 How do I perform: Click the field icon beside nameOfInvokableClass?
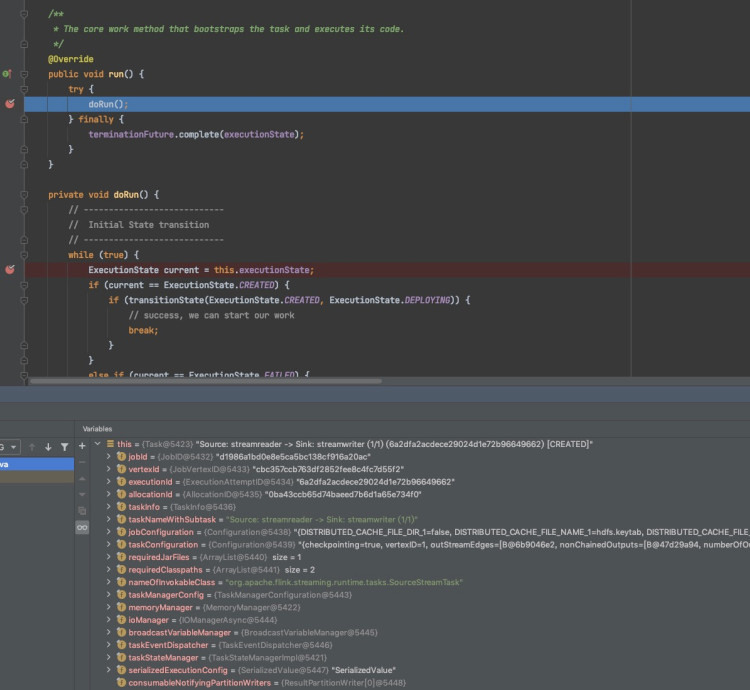pos(121,582)
